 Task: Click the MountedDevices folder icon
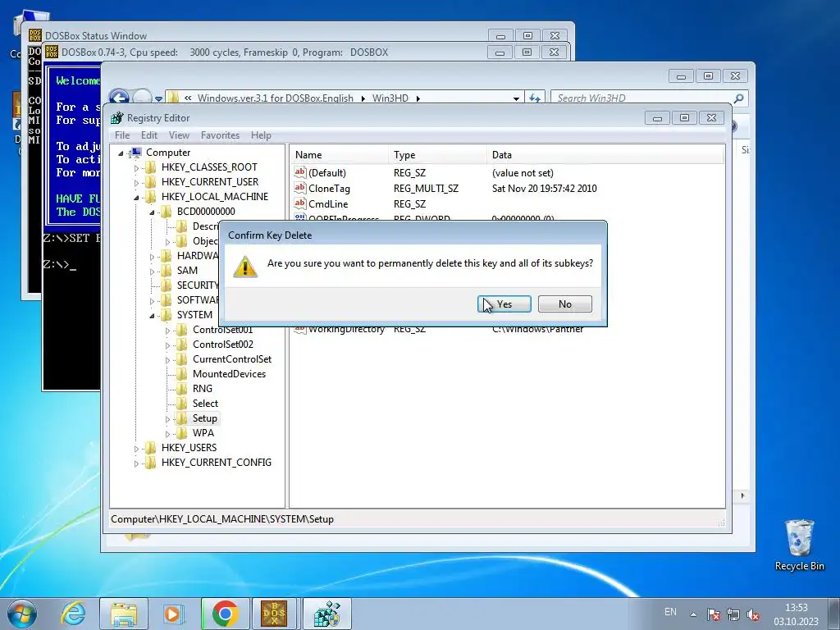pos(182,374)
